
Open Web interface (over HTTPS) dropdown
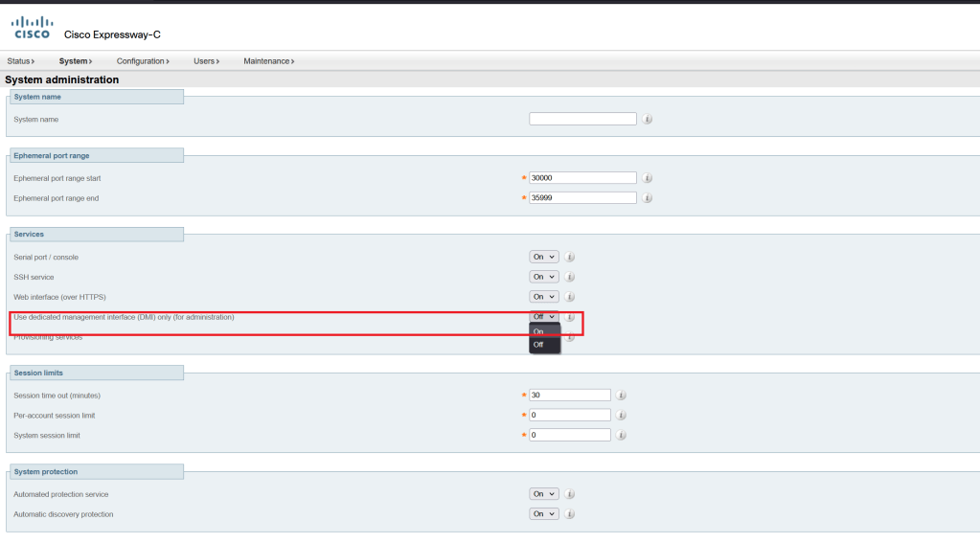(543, 297)
